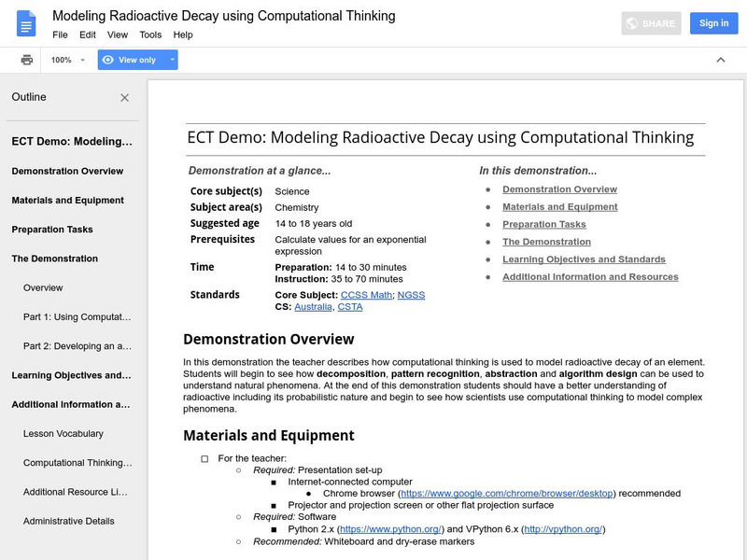Select Overview outline sub-item
747x560 pixels.
click(x=43, y=287)
